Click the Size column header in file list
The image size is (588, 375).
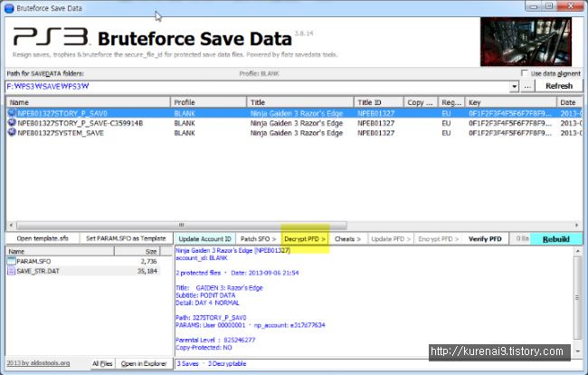(138, 252)
